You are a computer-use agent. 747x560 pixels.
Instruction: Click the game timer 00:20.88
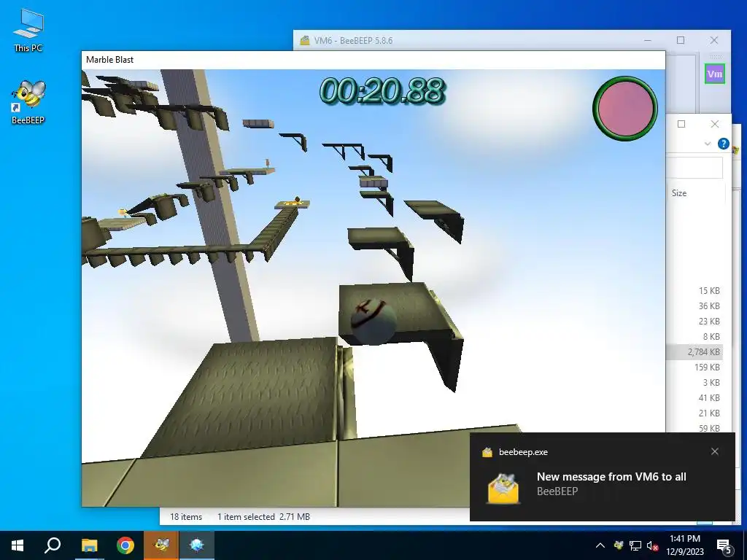pos(382,90)
